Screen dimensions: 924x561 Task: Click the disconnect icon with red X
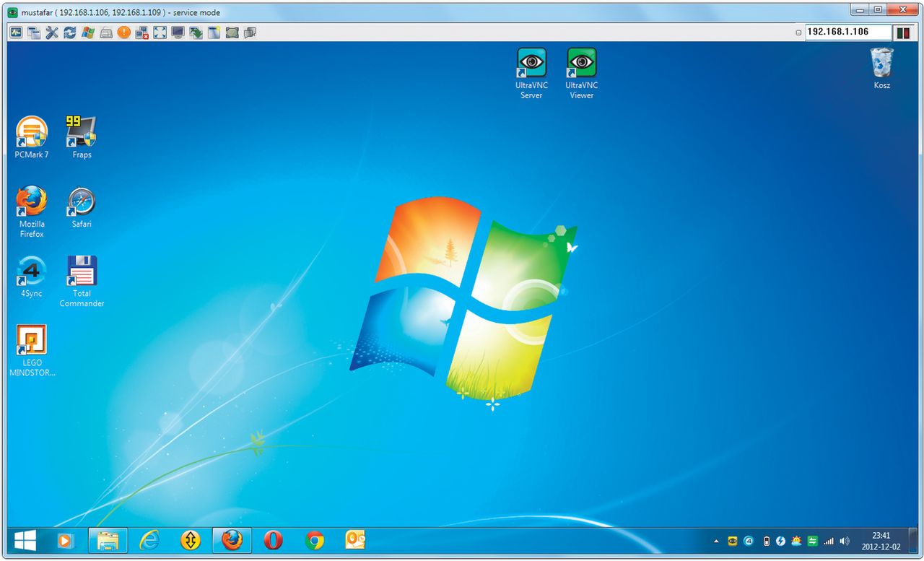click(x=142, y=32)
